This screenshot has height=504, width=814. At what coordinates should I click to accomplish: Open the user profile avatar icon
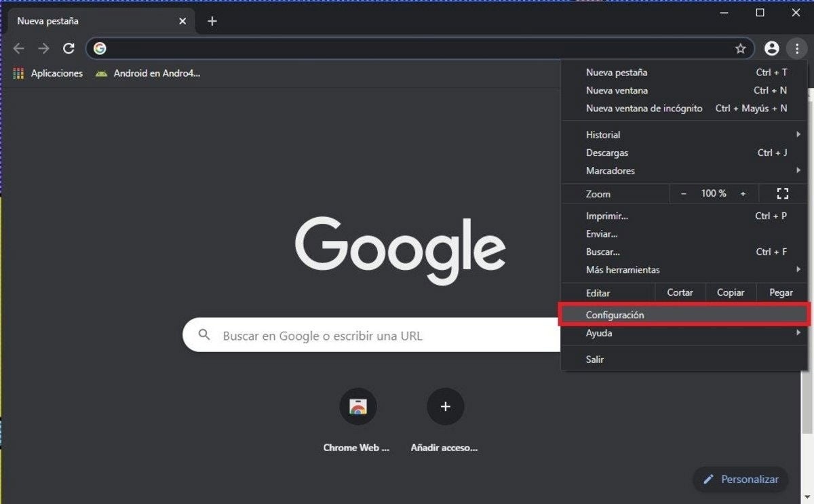point(771,48)
